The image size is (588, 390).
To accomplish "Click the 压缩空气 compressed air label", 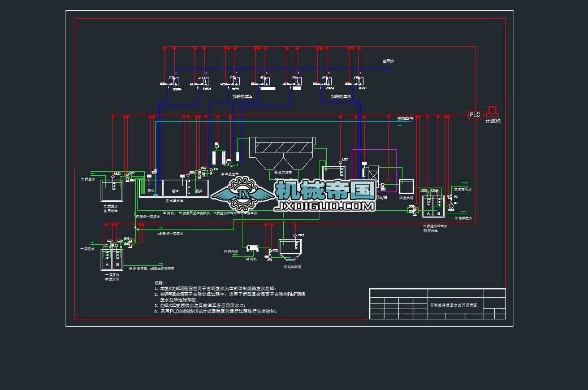I will pyautogui.click(x=405, y=119).
